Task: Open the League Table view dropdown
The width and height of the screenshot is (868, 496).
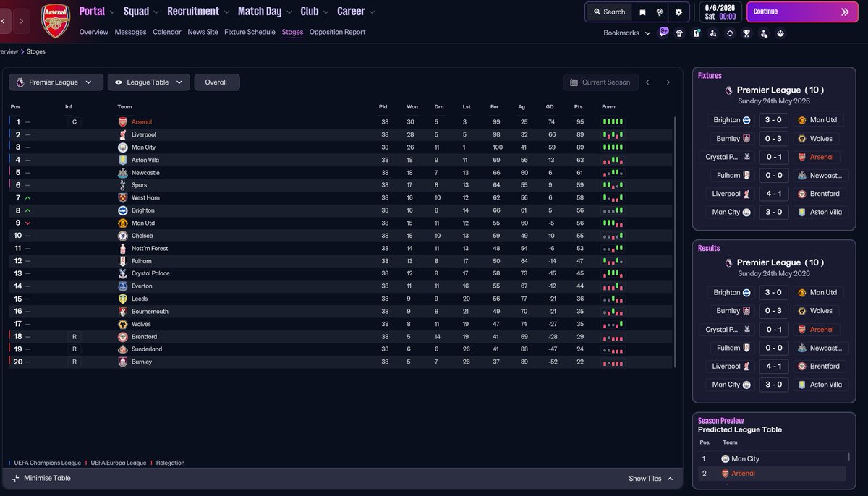Action: point(149,82)
